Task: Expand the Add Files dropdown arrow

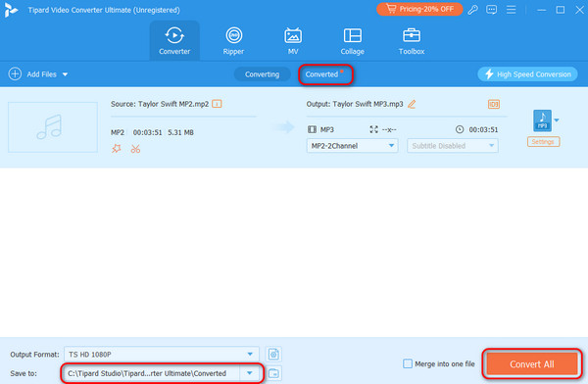Action: tap(66, 74)
